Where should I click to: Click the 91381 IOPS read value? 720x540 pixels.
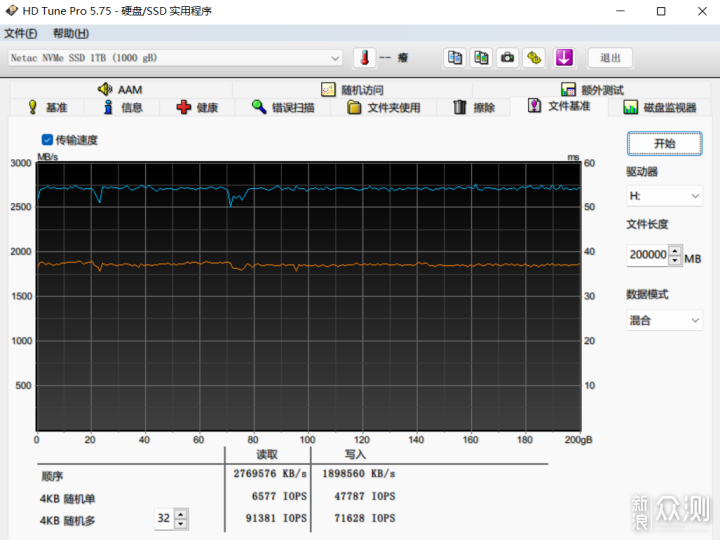(x=276, y=518)
